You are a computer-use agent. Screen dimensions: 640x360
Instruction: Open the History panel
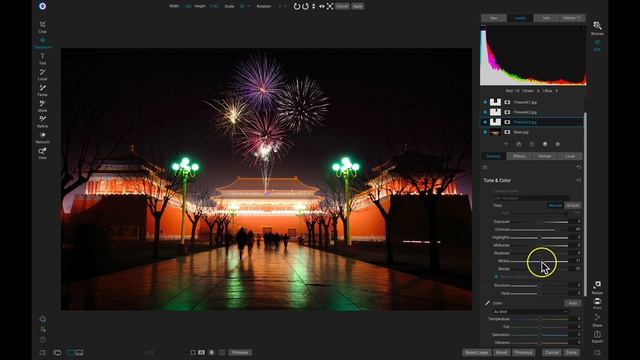(x=572, y=18)
